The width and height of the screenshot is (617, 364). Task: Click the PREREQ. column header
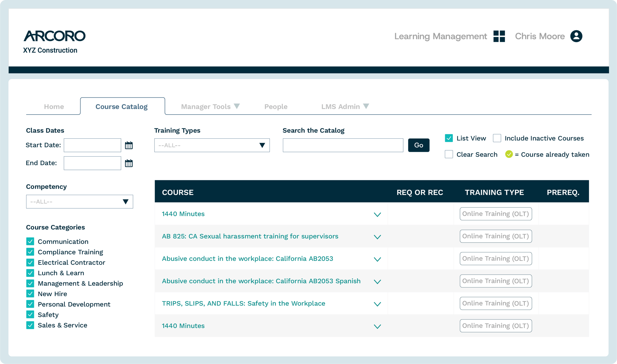(x=563, y=192)
